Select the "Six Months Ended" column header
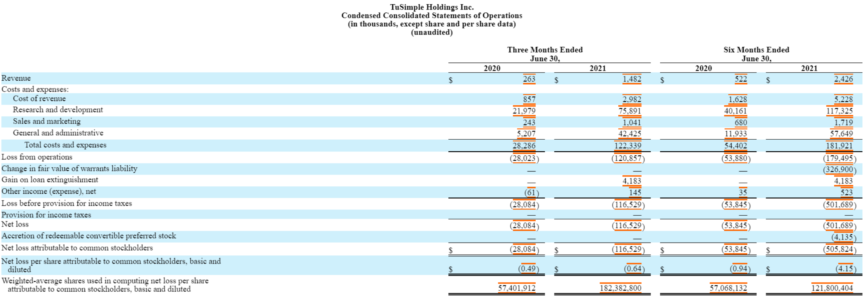This screenshot has height=300, width=868. (757, 50)
